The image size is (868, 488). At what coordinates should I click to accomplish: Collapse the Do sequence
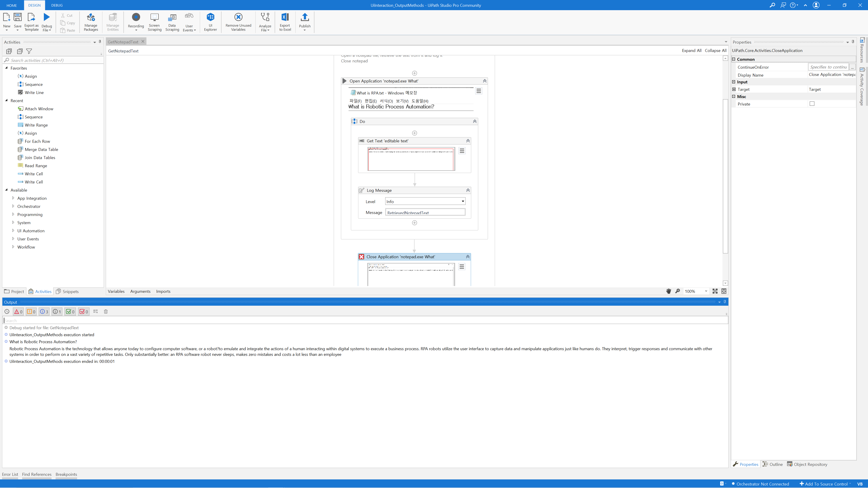tap(475, 121)
